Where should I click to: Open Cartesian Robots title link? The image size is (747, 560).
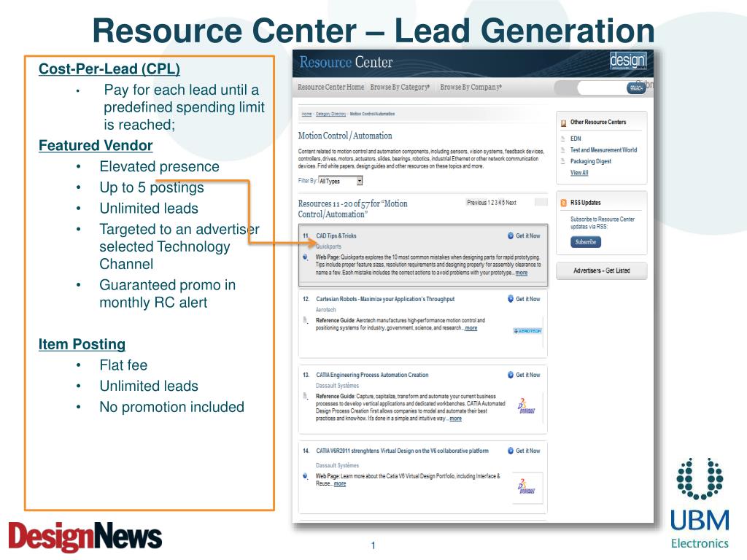point(385,299)
